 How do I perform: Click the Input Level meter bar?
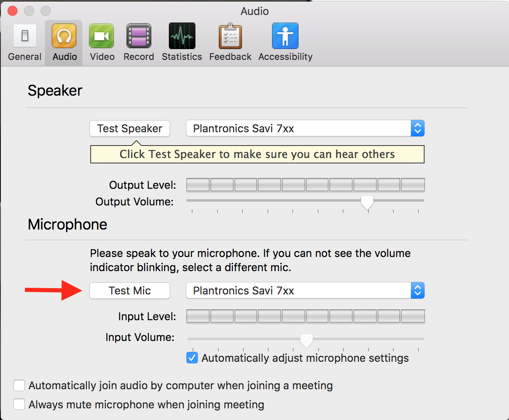point(305,316)
